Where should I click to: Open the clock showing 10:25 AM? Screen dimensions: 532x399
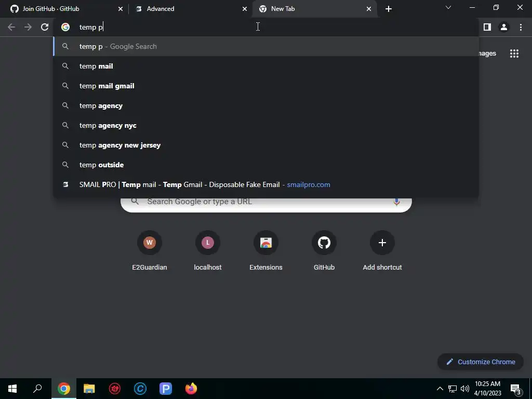pyautogui.click(x=487, y=389)
